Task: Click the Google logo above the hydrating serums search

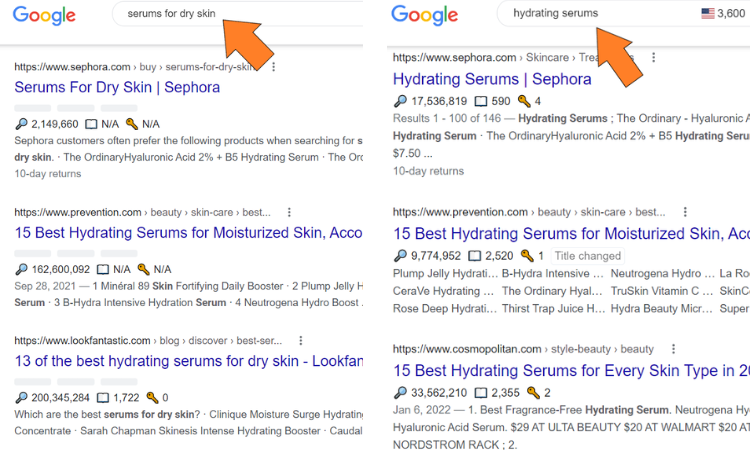Action: click(425, 15)
